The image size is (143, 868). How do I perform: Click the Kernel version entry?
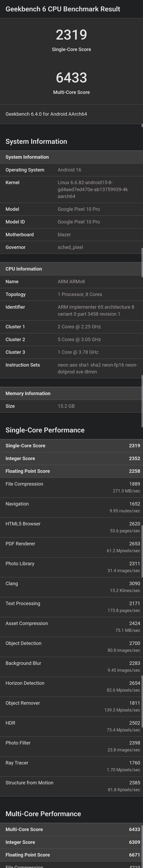71,189
